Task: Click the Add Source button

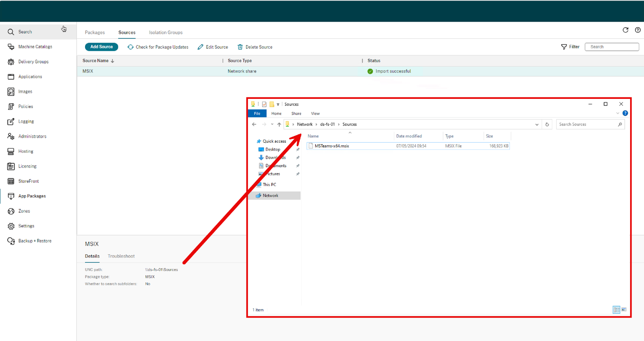Action: 101,47
